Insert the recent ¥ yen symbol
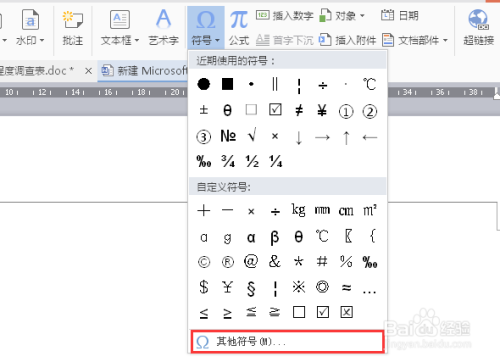The height and width of the screenshot is (362, 500). pyautogui.click(x=322, y=110)
